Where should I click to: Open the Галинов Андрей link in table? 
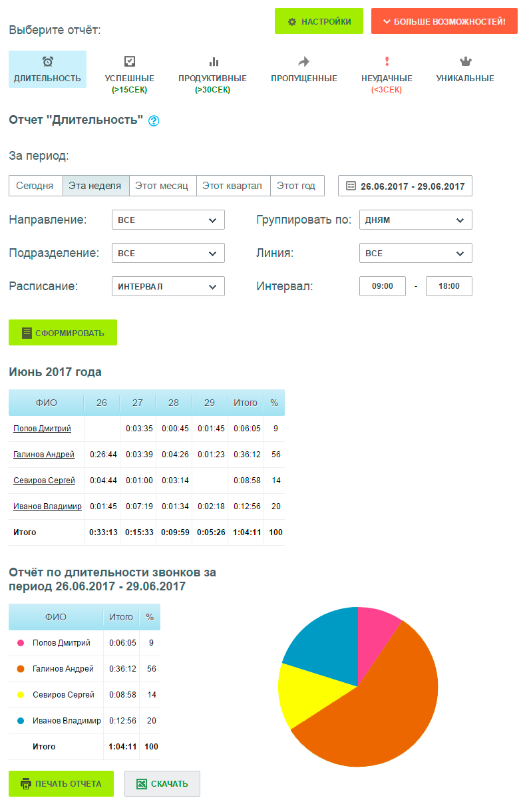tap(44, 455)
